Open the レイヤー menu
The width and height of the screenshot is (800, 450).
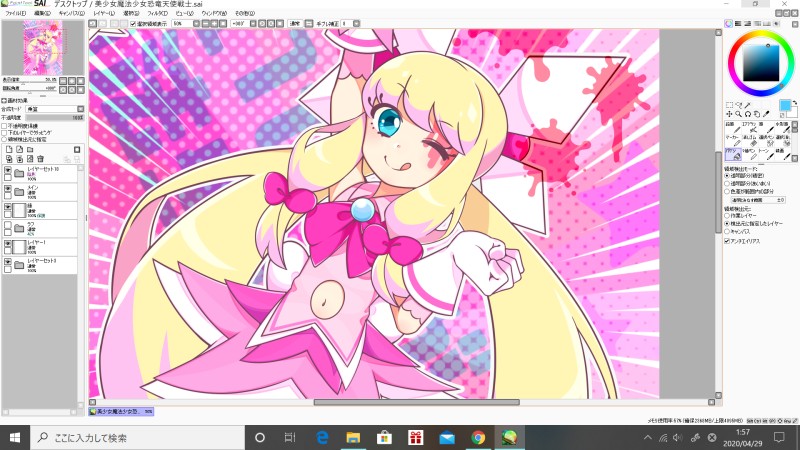click(104, 13)
